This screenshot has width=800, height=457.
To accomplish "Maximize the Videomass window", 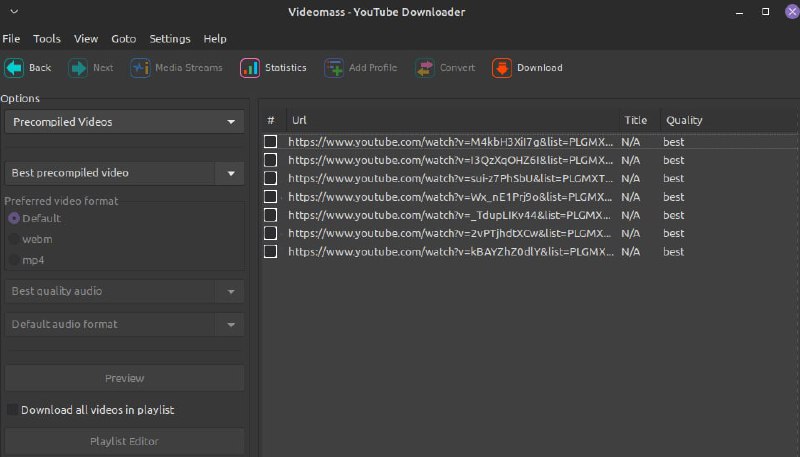I will [x=765, y=11].
